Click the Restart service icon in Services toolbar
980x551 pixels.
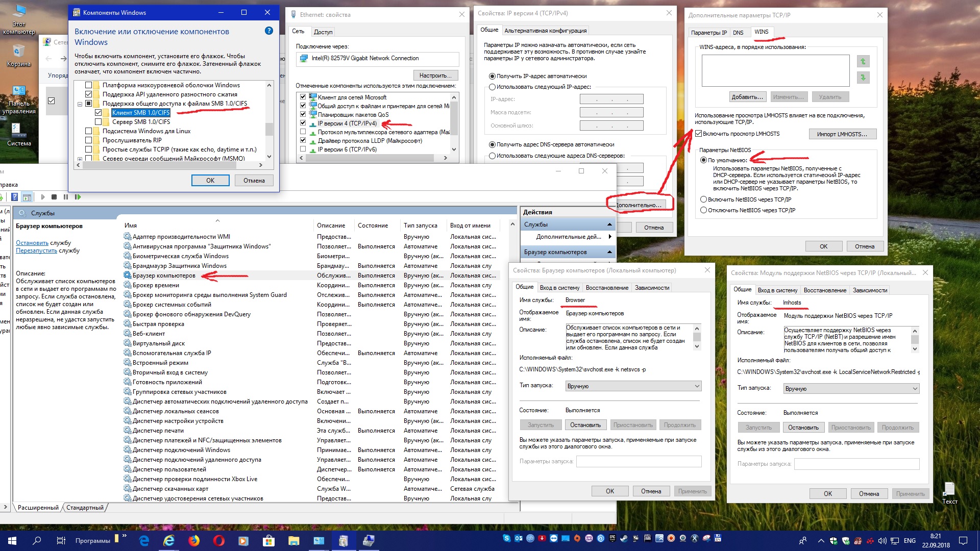point(78,197)
